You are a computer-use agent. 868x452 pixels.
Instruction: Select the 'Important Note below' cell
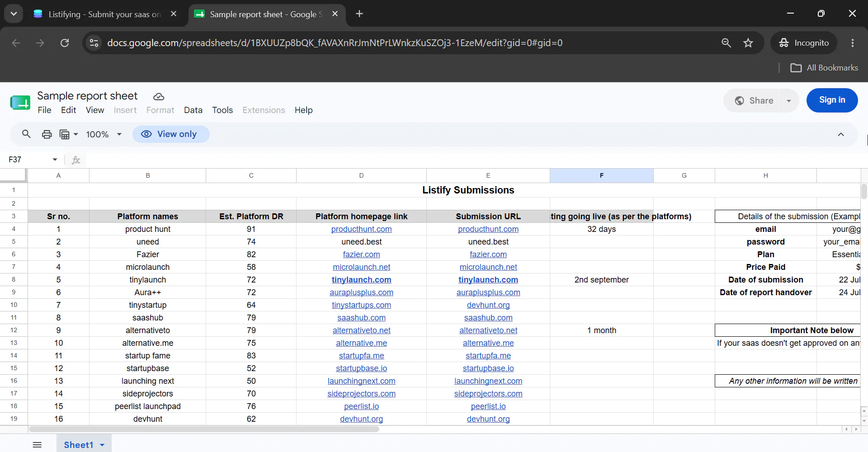(x=788, y=330)
